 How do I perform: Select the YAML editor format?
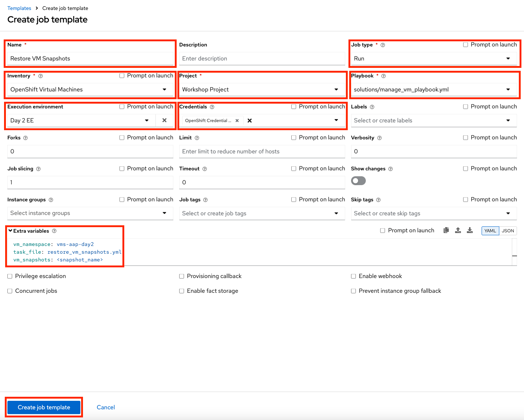[x=490, y=231]
